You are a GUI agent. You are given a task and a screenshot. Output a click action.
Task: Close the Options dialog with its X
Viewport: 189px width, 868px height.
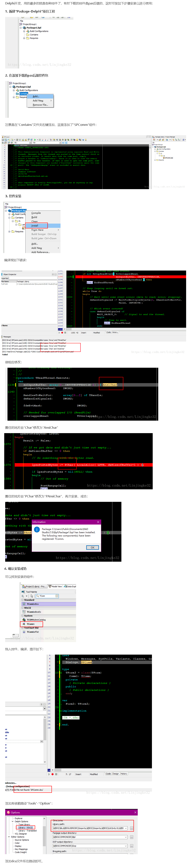coord(135,812)
